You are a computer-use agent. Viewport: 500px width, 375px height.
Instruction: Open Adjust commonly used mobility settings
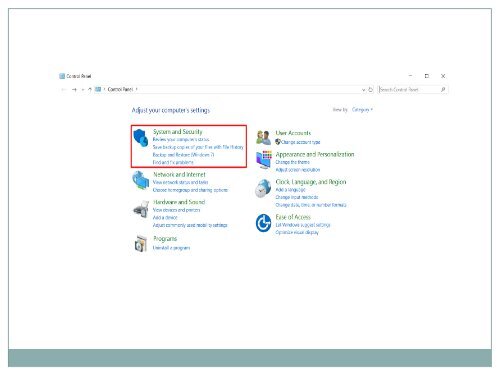pos(190,225)
